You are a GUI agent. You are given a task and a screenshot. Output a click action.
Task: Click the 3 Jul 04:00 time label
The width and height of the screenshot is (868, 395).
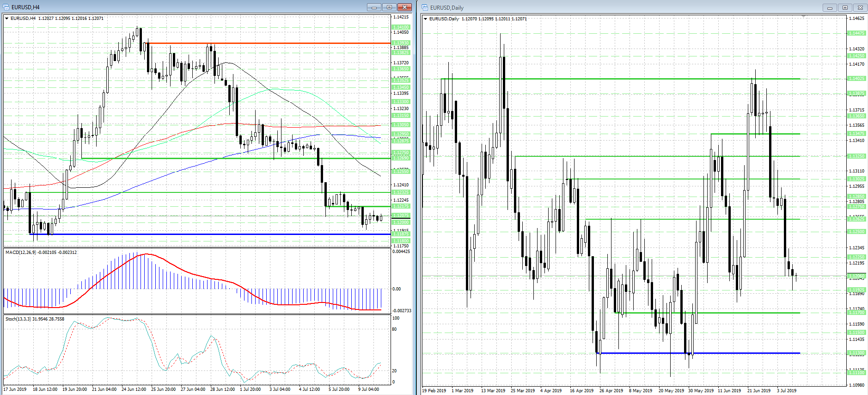pyautogui.click(x=280, y=389)
